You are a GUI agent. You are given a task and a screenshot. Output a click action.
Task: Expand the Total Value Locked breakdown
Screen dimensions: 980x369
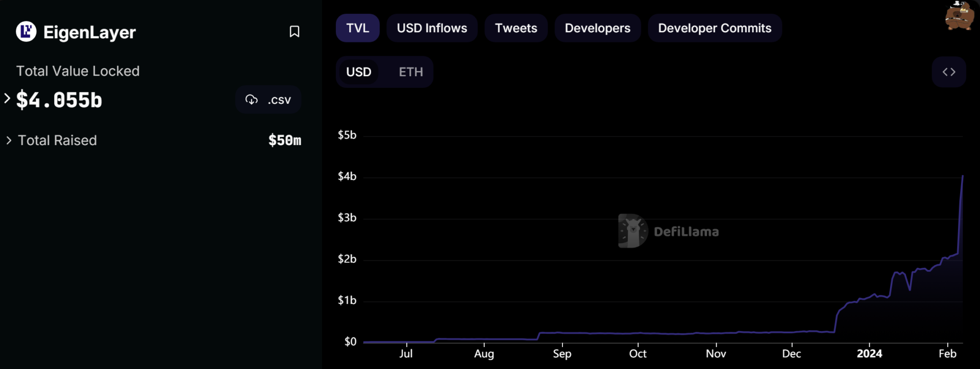point(7,98)
